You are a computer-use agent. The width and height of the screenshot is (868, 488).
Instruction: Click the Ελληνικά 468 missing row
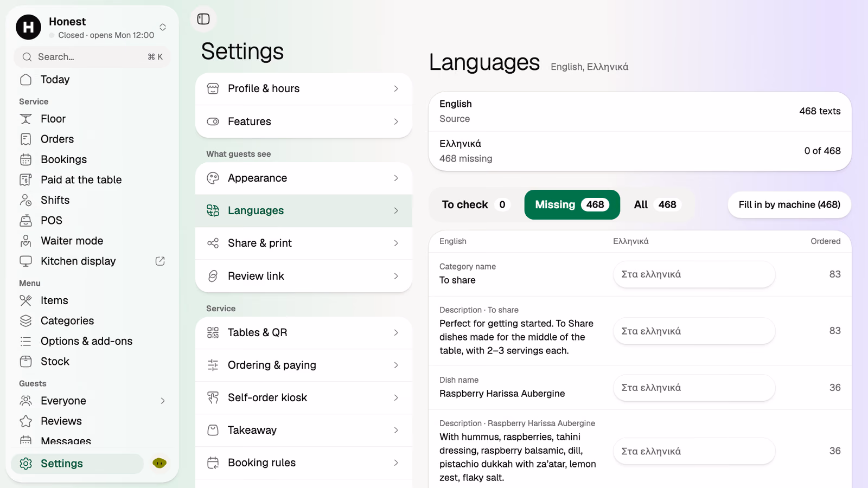640,151
